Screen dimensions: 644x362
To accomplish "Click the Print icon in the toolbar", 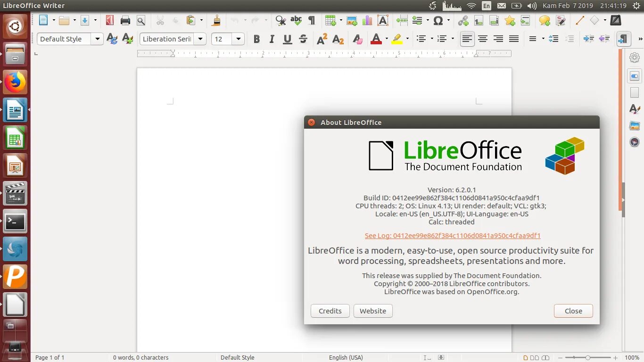I will [125, 20].
